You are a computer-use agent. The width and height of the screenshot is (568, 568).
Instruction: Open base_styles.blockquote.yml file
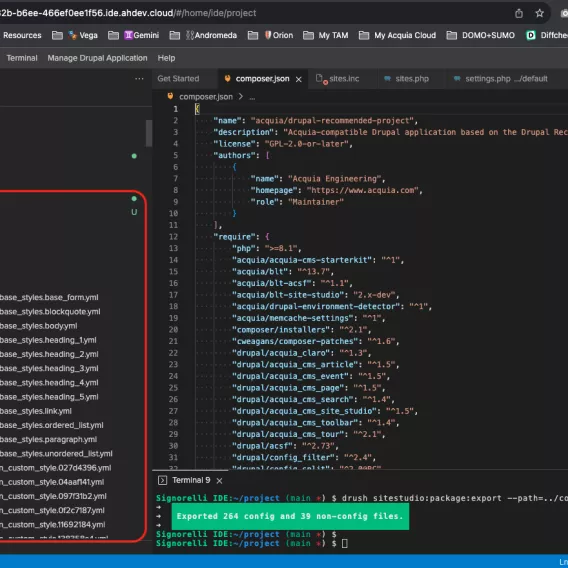50,312
